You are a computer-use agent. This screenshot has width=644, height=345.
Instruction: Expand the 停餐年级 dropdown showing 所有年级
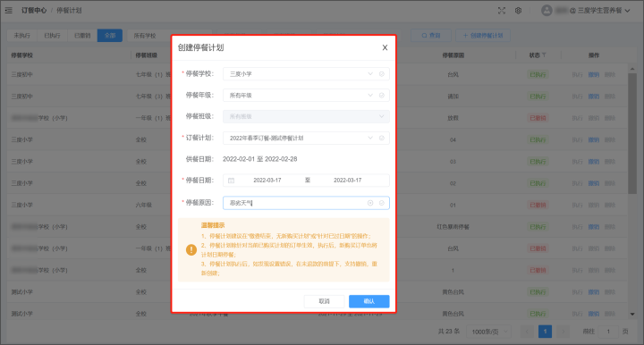[x=306, y=95]
